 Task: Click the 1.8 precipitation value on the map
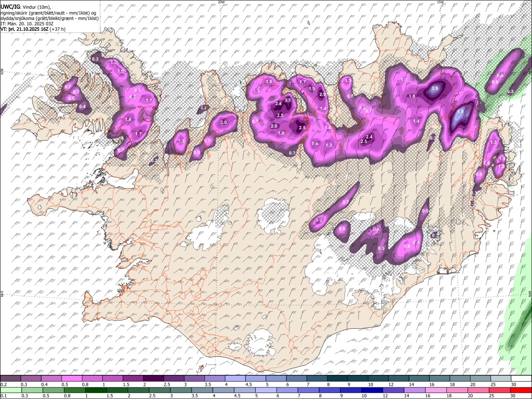[412, 96]
